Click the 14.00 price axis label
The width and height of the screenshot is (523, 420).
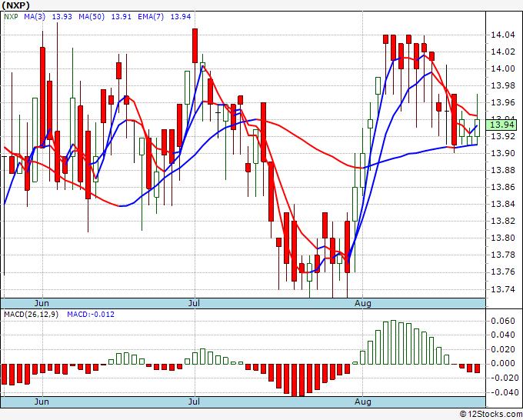(502, 68)
